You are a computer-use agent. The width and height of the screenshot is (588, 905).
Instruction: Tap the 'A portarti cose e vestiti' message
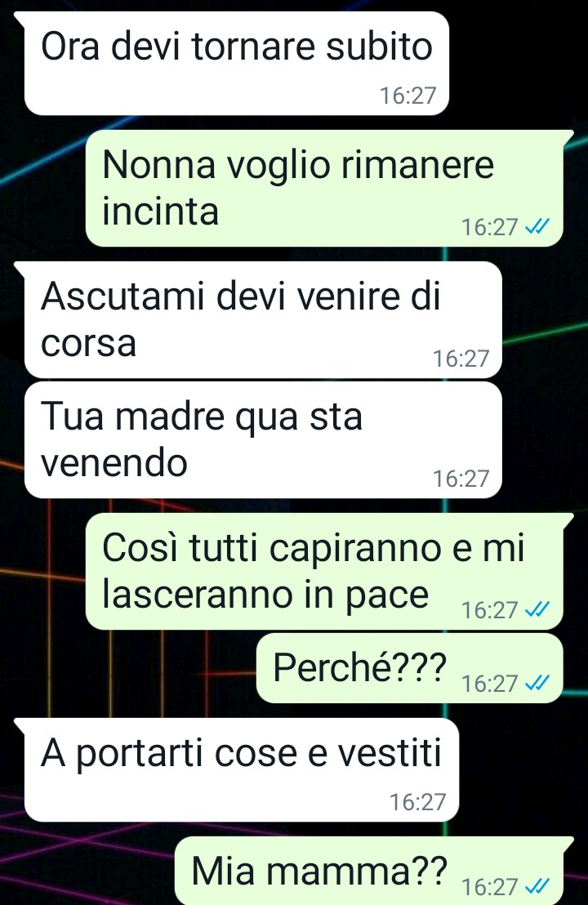242,770
